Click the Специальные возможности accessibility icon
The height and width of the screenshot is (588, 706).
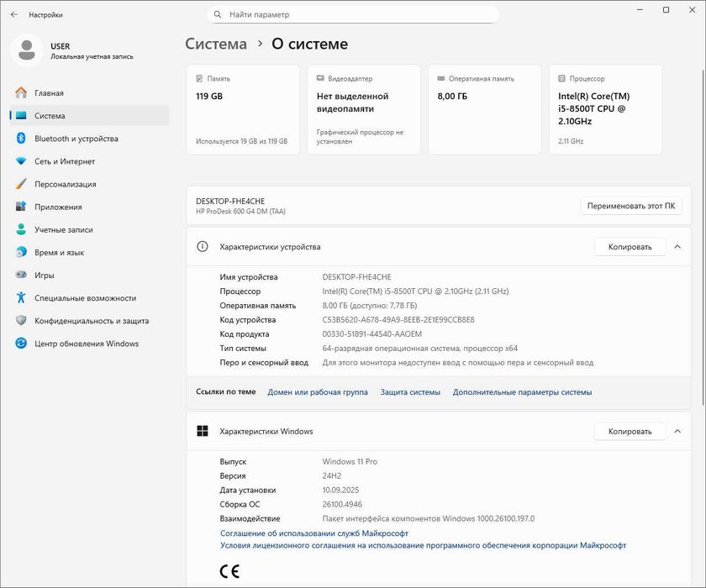tap(21, 298)
